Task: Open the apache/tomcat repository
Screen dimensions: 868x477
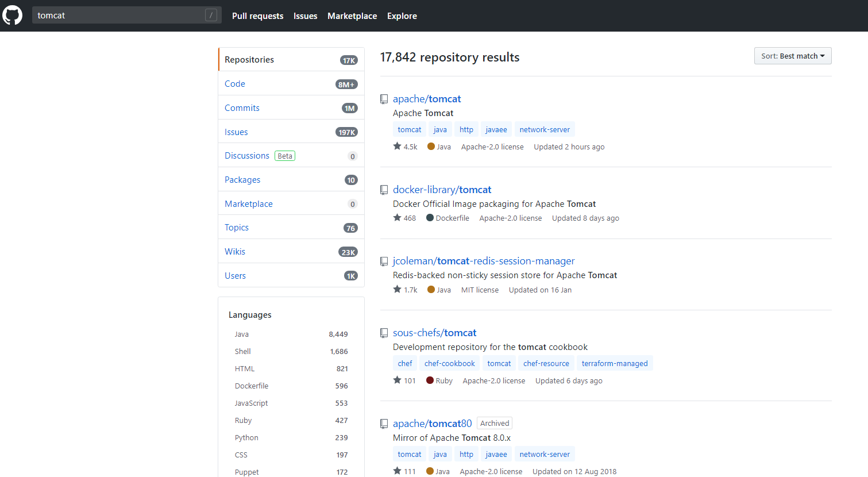Action: tap(427, 99)
